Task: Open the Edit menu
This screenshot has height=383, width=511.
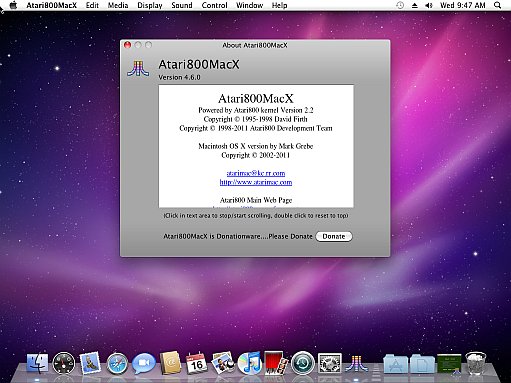Action: (92, 5)
